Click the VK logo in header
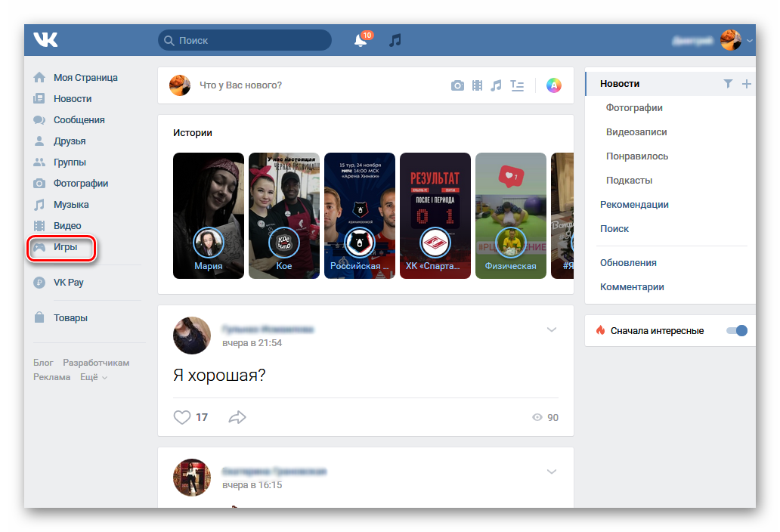 pyautogui.click(x=45, y=40)
